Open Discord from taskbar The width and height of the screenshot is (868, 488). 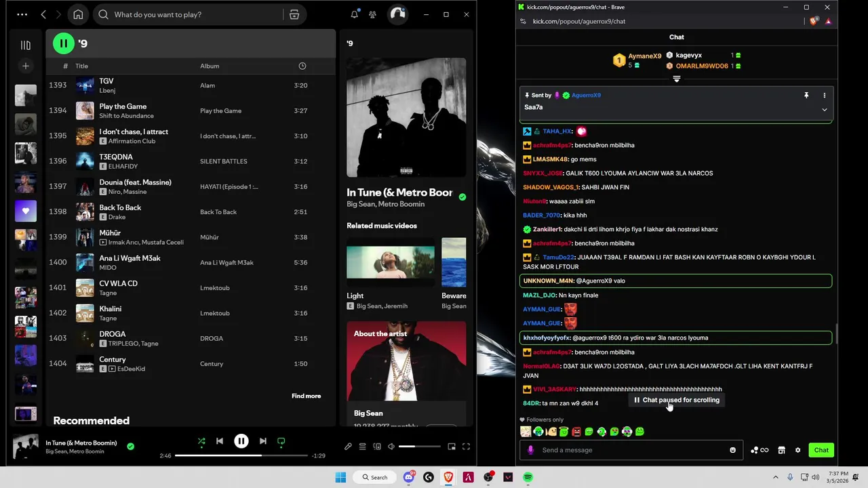[409, 477]
